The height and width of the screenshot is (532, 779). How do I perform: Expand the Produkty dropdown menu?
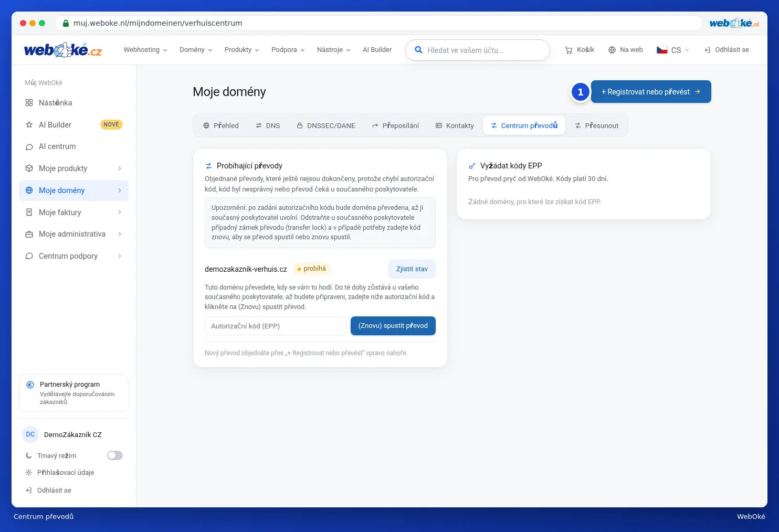(241, 50)
